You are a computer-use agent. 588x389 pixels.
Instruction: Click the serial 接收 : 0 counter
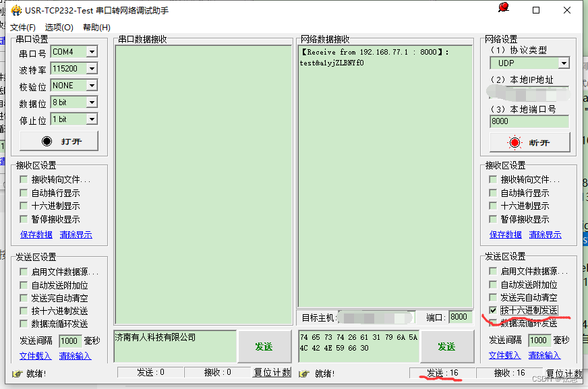218,372
